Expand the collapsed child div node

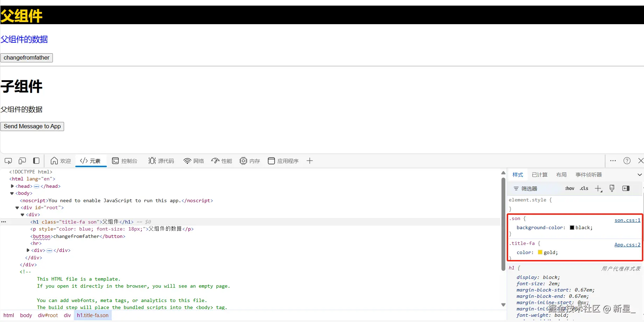[28, 250]
